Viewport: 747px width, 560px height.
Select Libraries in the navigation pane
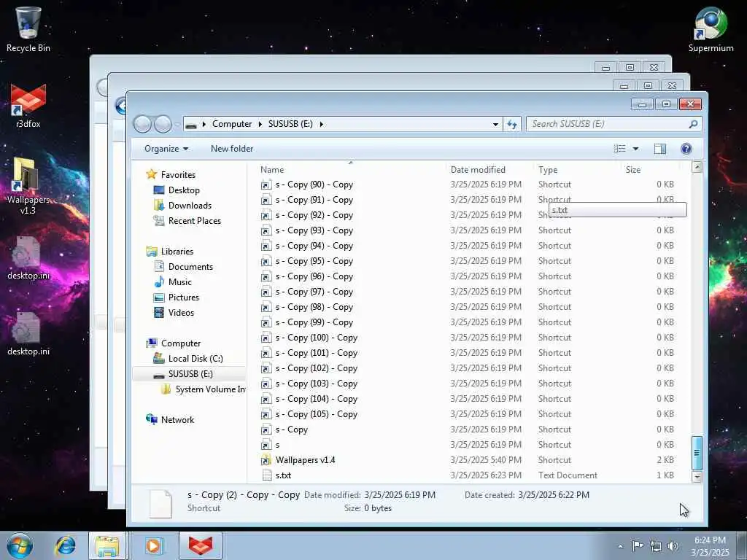tap(177, 252)
